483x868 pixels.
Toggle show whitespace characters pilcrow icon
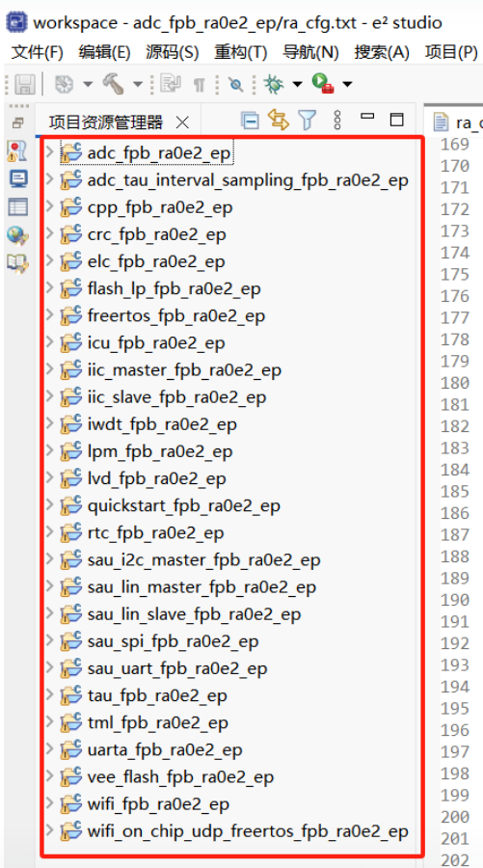199,84
